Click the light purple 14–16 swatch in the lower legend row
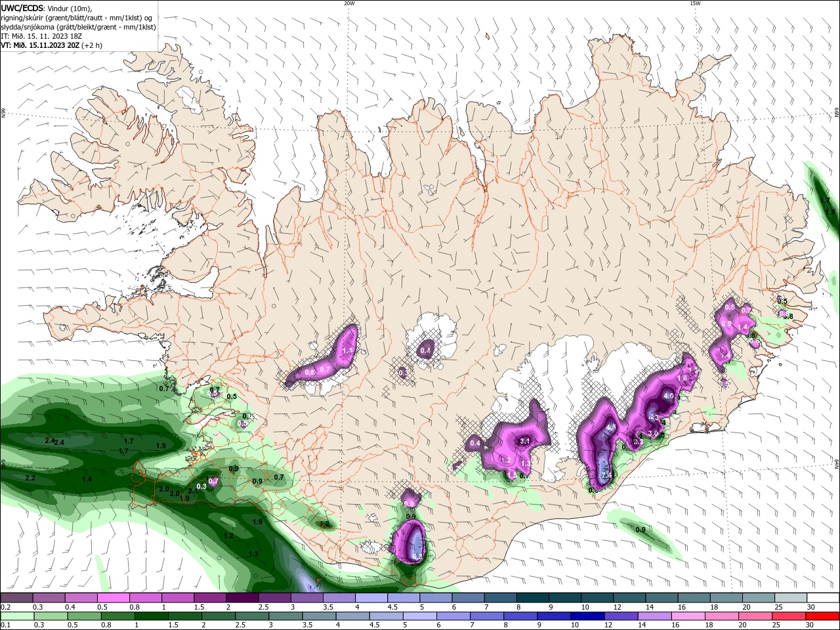The width and height of the screenshot is (840, 630). (655, 616)
